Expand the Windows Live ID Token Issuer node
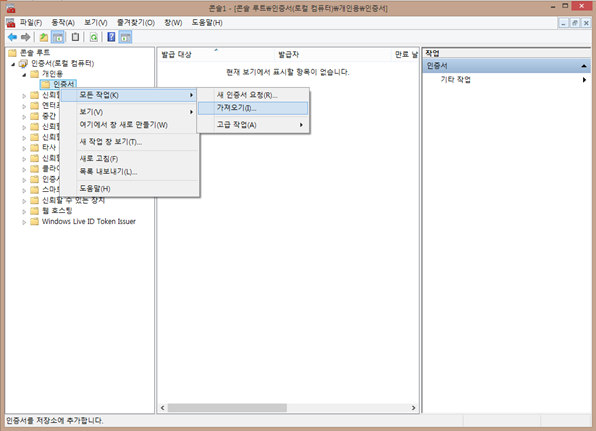596x431 pixels. pos(24,222)
